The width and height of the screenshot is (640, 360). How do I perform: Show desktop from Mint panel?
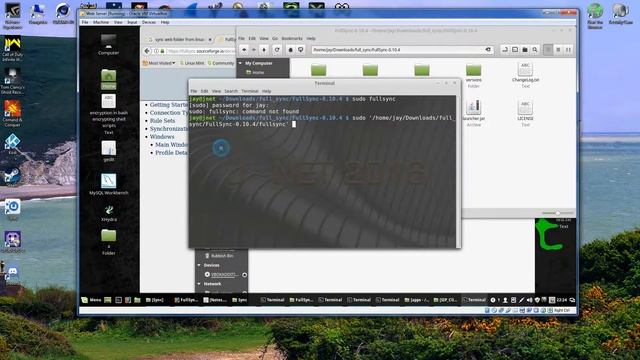pos(107,300)
